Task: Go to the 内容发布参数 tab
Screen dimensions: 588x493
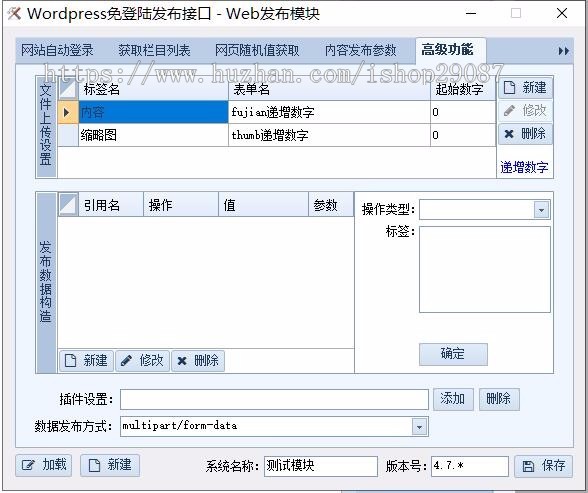Action: click(360, 50)
